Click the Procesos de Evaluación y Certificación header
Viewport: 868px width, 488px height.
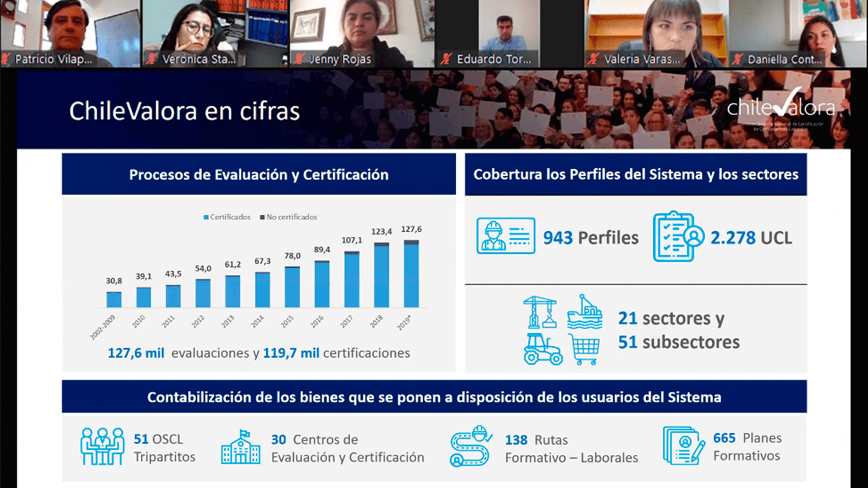[x=259, y=175]
